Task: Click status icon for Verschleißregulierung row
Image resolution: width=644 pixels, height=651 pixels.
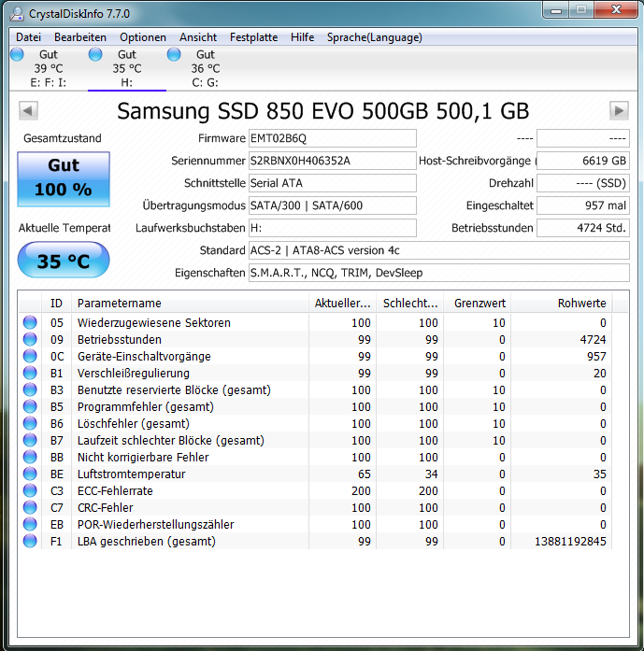Action: coord(30,373)
